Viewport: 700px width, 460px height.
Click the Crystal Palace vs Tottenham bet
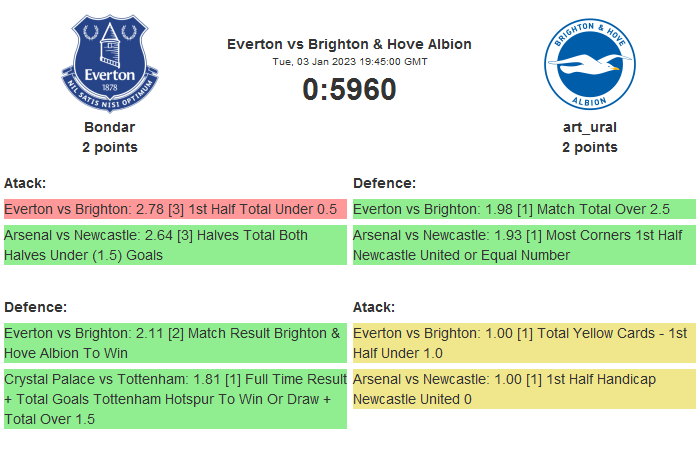click(175, 399)
